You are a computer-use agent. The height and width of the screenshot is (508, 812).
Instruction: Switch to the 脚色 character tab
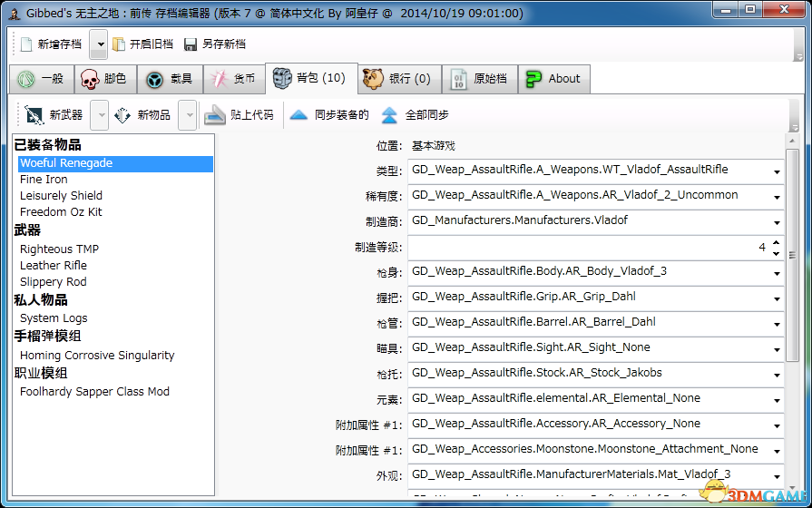tap(105, 79)
